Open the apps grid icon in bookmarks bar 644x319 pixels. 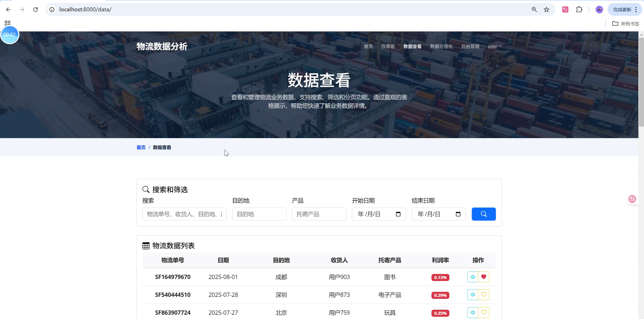click(8, 23)
